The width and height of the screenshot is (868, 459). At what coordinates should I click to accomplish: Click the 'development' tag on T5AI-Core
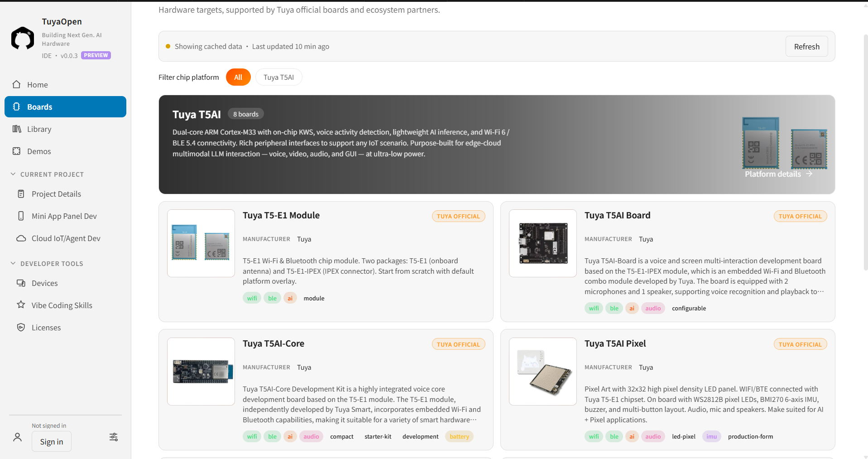420,436
